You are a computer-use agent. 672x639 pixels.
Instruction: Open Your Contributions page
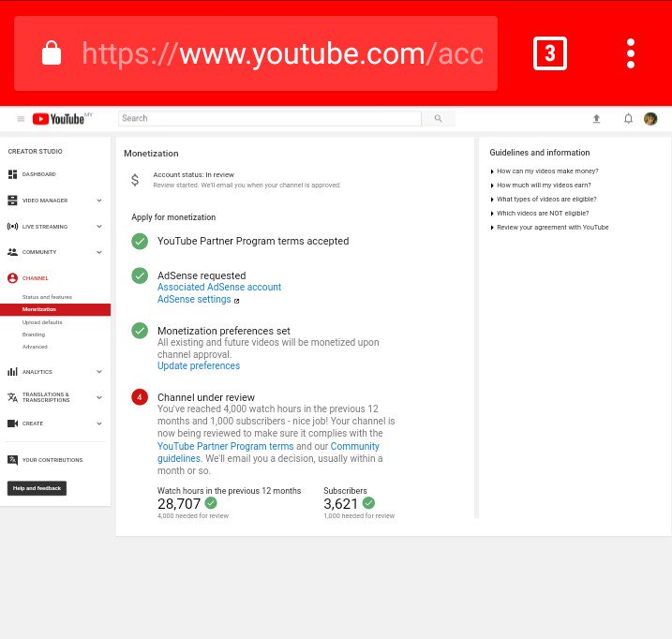click(x=52, y=460)
